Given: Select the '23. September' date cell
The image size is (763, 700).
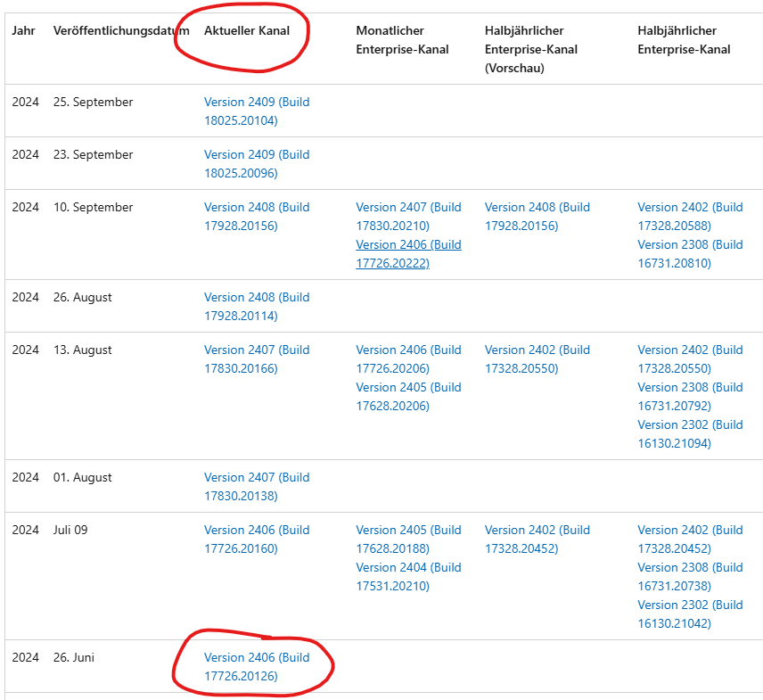Looking at the screenshot, I should 93,154.
